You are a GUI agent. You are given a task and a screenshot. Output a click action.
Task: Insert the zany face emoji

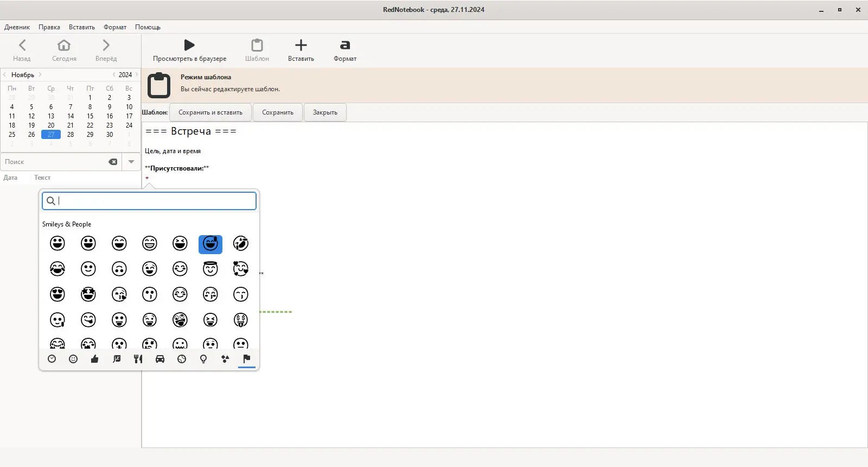(180, 320)
